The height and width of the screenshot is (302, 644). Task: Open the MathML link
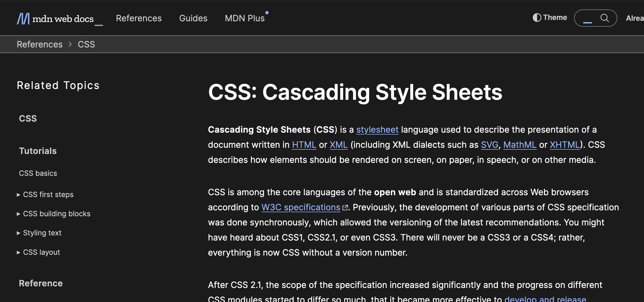[x=520, y=145]
